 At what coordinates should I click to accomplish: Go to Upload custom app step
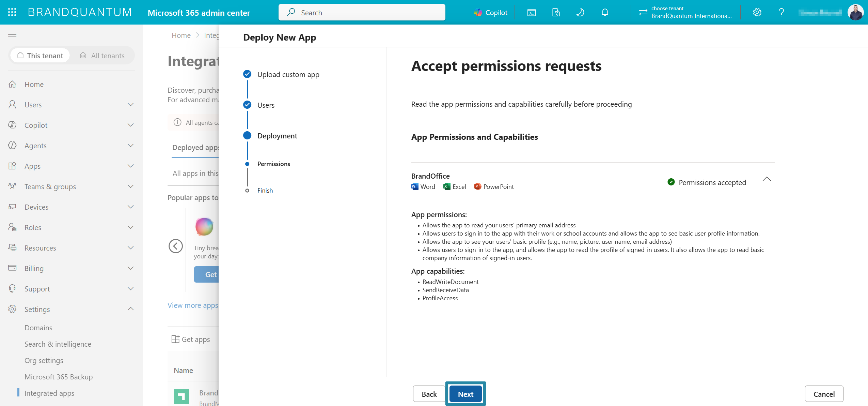point(288,74)
